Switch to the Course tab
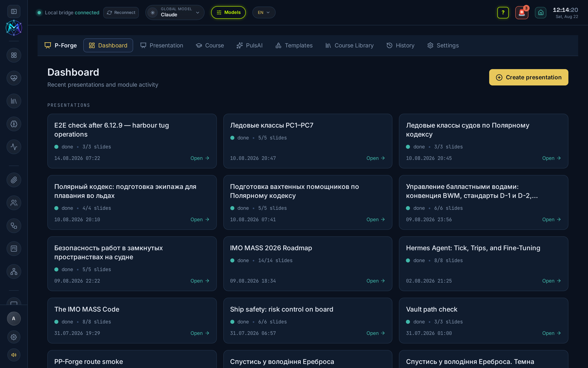Image resolution: width=588 pixels, height=368 pixels. pyautogui.click(x=210, y=45)
